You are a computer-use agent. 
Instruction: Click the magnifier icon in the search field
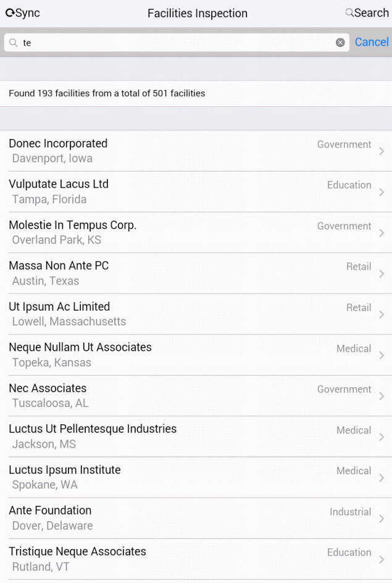[x=14, y=43]
